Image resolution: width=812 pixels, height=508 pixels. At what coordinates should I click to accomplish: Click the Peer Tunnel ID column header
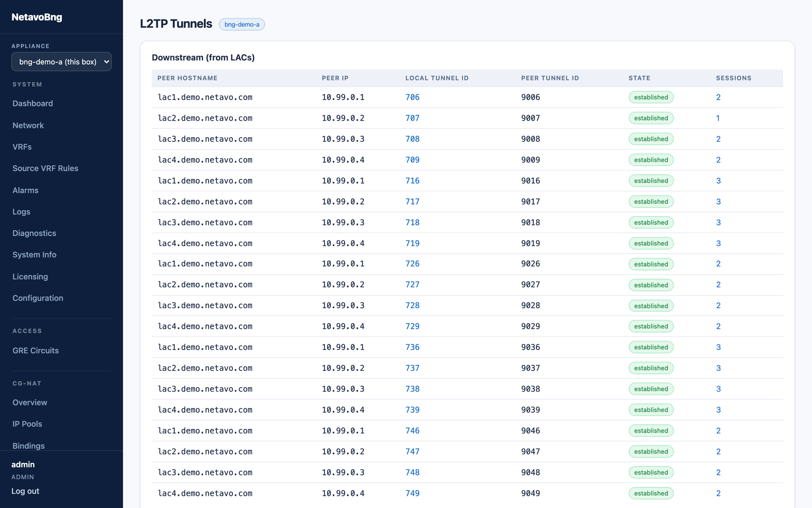(x=550, y=78)
